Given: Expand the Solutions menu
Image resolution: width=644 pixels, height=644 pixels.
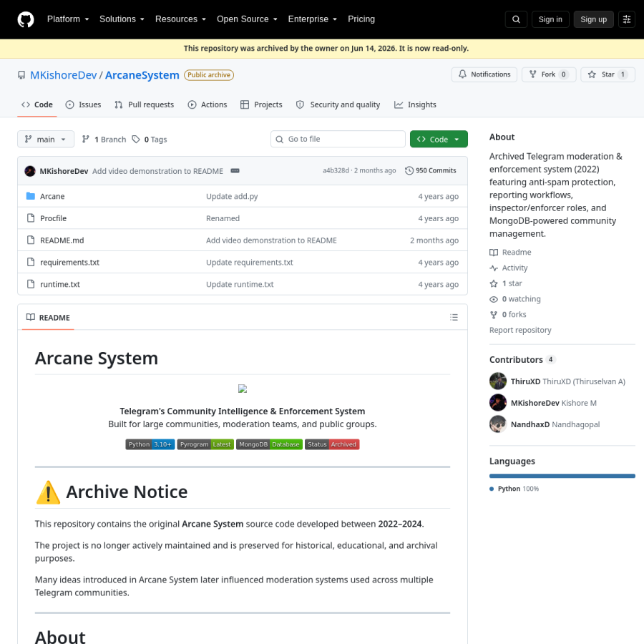Looking at the screenshot, I should (122, 19).
